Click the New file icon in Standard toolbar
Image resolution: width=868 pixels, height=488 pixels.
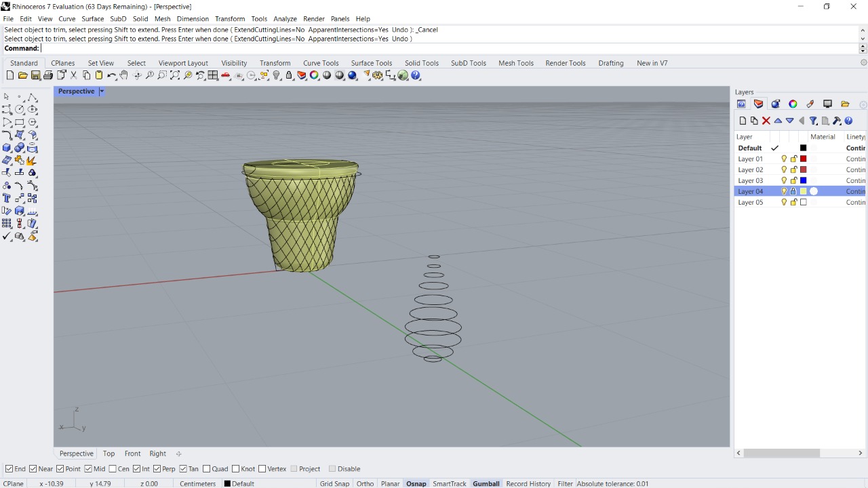tap(10, 75)
